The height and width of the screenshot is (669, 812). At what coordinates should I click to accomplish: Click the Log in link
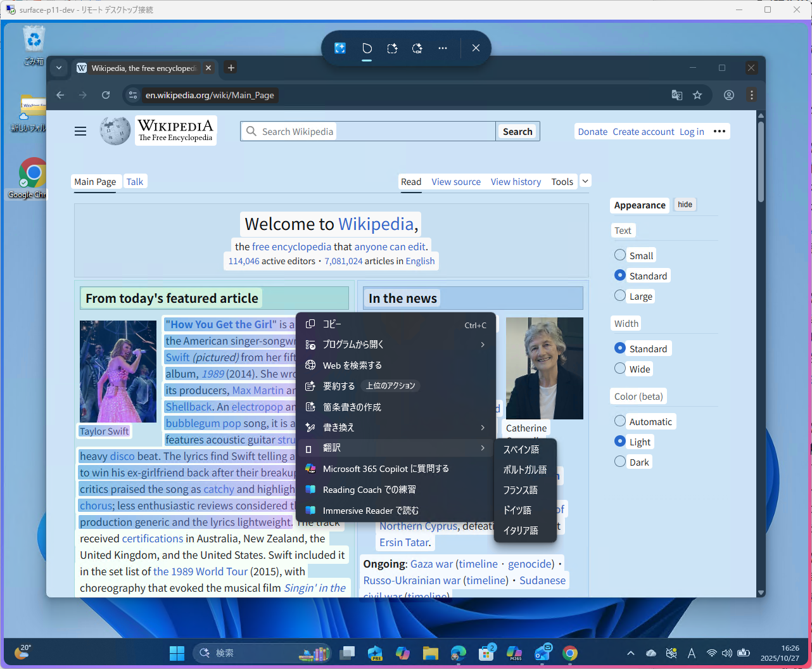(692, 132)
